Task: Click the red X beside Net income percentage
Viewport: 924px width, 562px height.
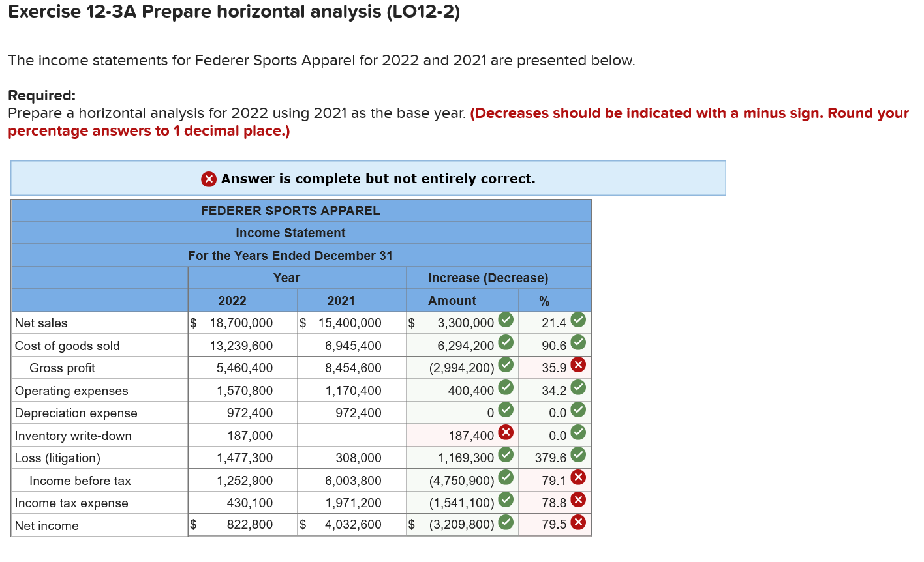Action: pyautogui.click(x=579, y=522)
